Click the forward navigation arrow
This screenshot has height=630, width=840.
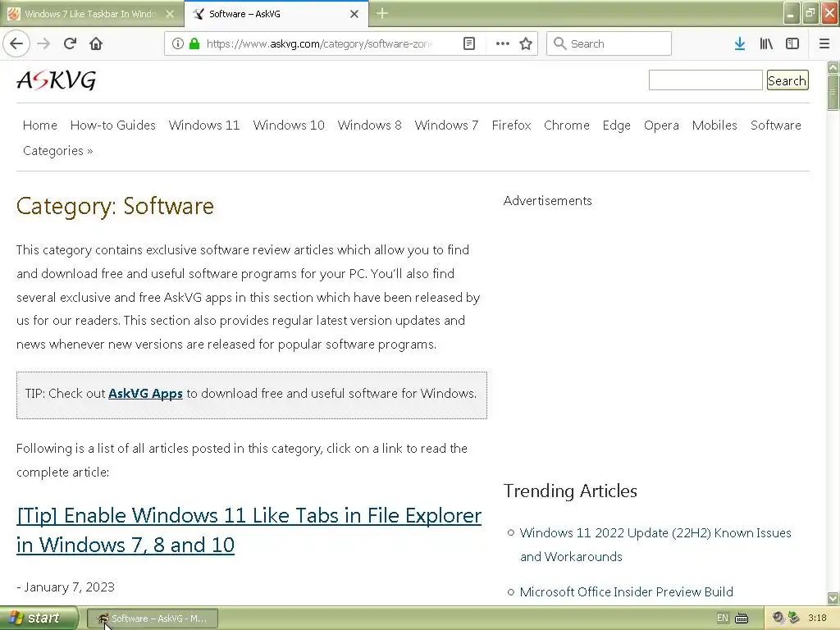(43, 43)
